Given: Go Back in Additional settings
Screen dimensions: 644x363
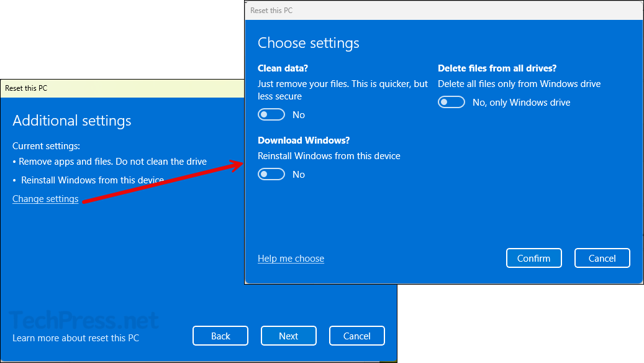Looking at the screenshot, I should [x=220, y=336].
